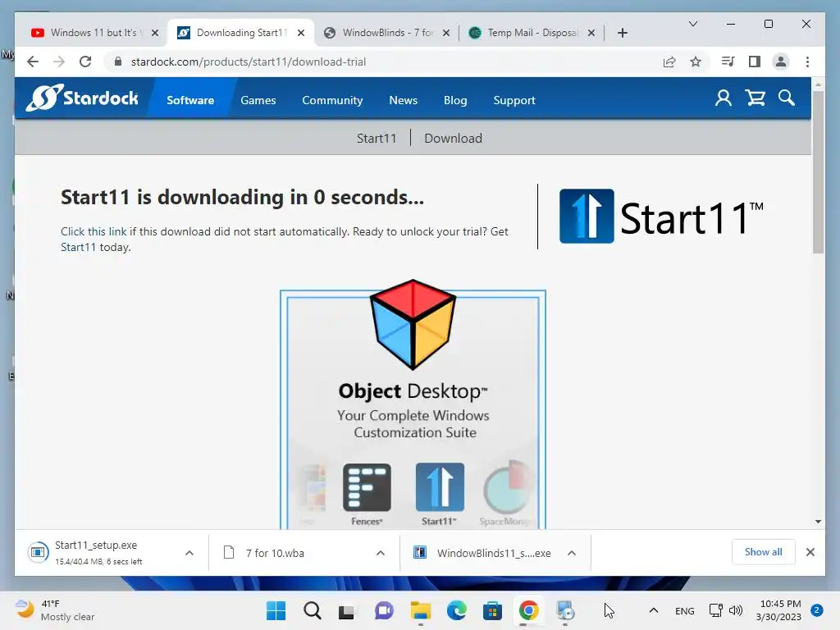This screenshot has height=630, width=840.
Task: Open taskbar Search
Action: 313,610
